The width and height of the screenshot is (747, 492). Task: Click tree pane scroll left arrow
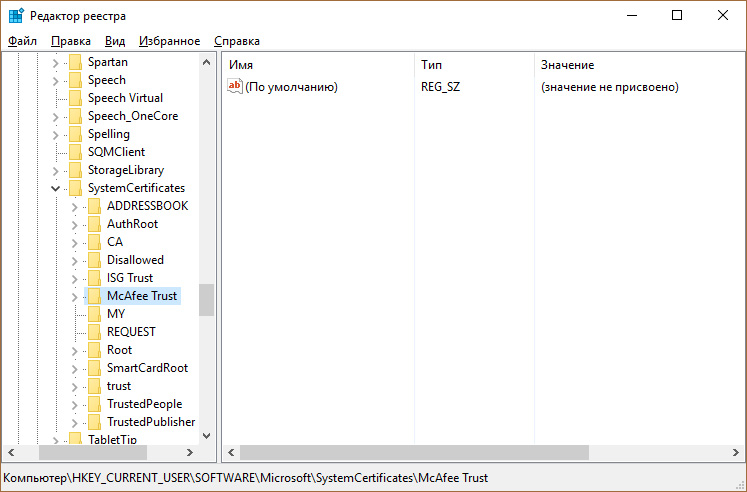point(12,452)
